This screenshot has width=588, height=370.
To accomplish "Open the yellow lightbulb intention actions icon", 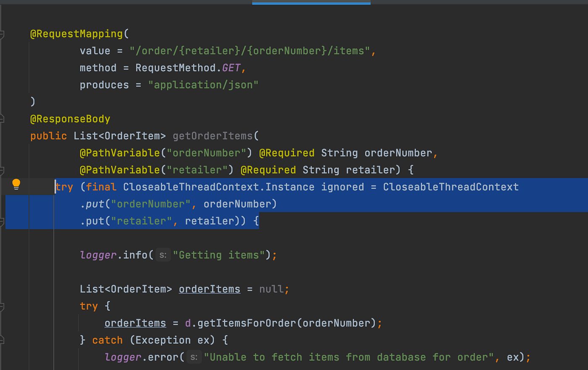I will point(16,184).
